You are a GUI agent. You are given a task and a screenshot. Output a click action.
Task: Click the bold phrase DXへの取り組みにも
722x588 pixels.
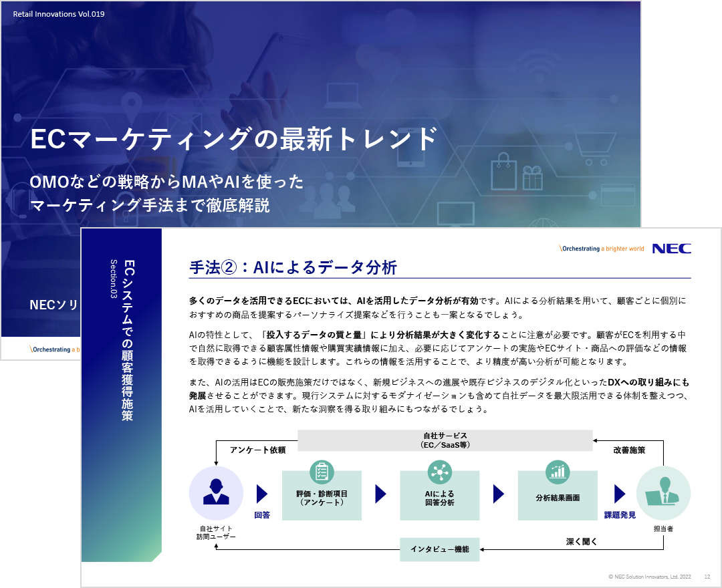648,382
